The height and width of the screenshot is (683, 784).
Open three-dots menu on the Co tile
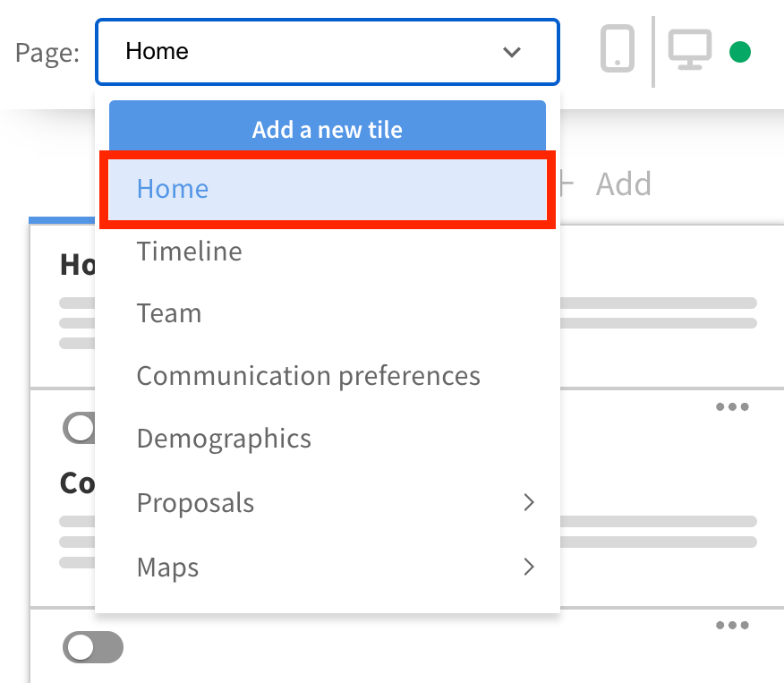tap(732, 407)
